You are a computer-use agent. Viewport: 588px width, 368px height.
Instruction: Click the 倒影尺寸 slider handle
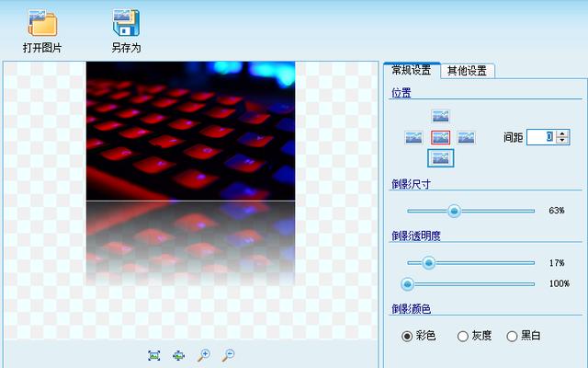pyautogui.click(x=453, y=211)
